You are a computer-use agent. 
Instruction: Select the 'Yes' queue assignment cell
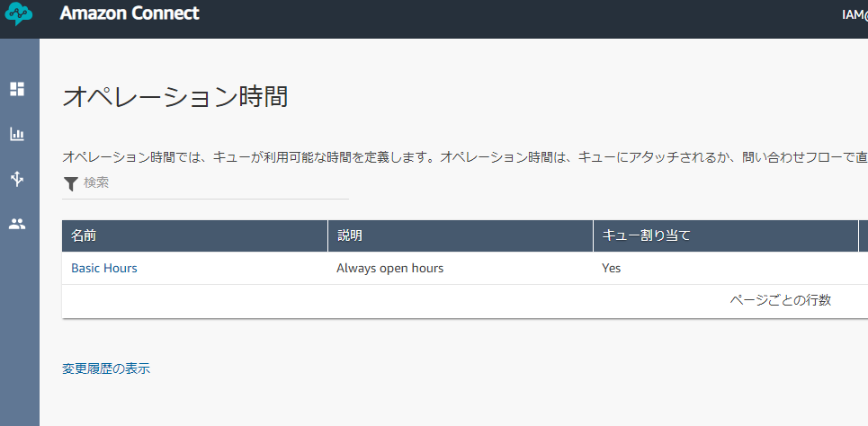611,269
